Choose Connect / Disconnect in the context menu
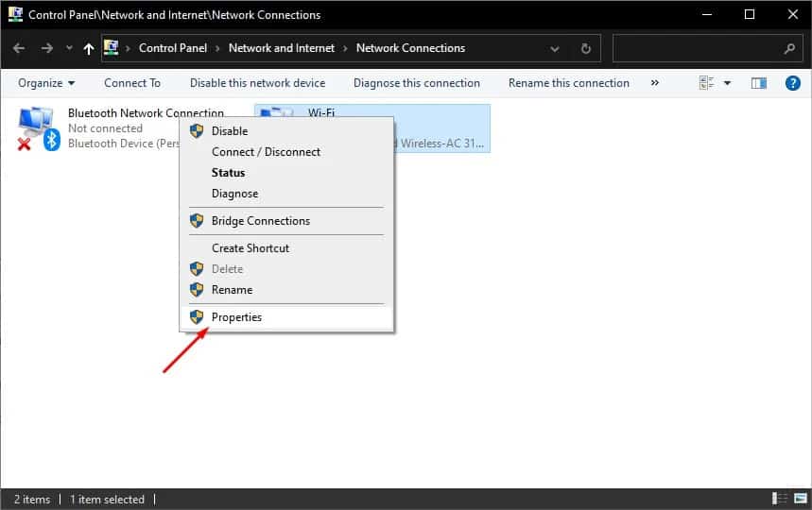 tap(286, 151)
